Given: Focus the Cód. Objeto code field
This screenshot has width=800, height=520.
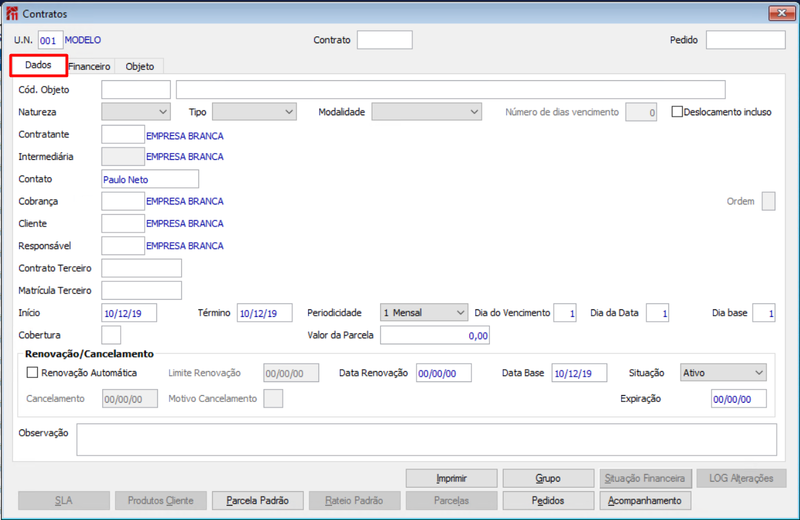Looking at the screenshot, I should click(136, 89).
